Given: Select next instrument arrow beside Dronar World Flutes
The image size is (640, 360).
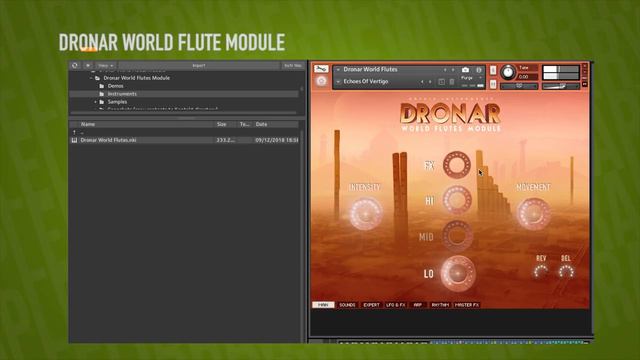Looking at the screenshot, I should 453,70.
